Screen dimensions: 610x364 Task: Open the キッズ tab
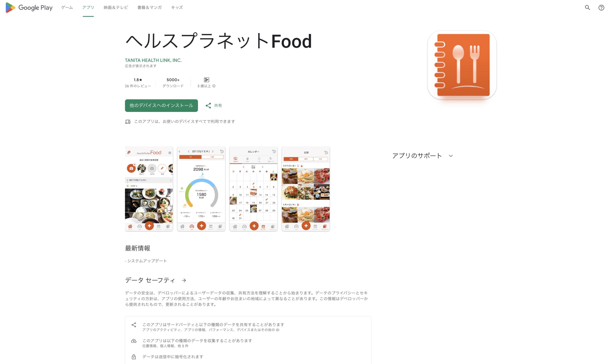[177, 8]
